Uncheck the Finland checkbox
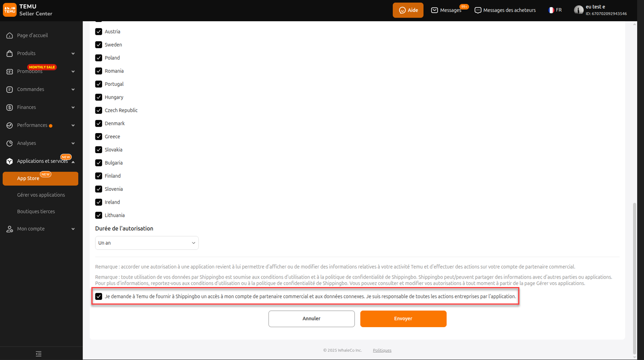 [x=99, y=176]
